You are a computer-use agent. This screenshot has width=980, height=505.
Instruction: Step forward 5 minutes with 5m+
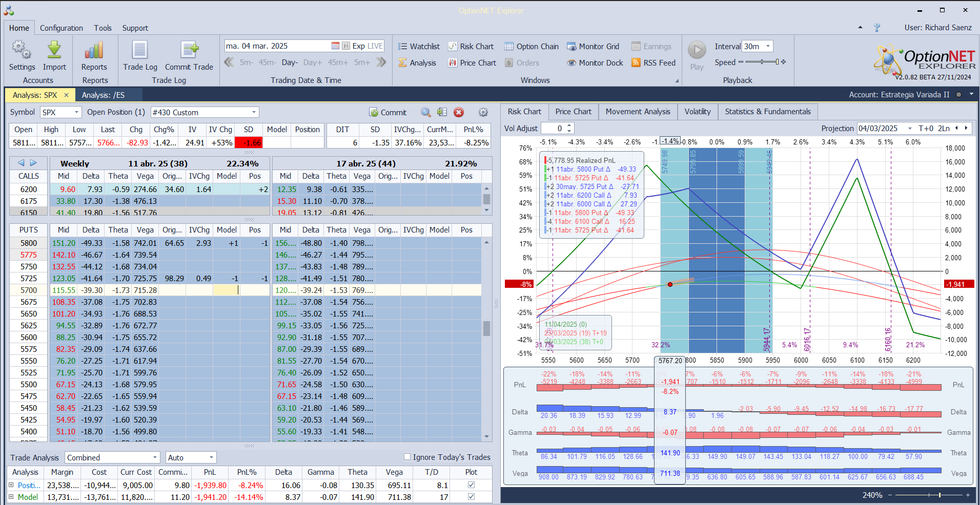point(362,62)
